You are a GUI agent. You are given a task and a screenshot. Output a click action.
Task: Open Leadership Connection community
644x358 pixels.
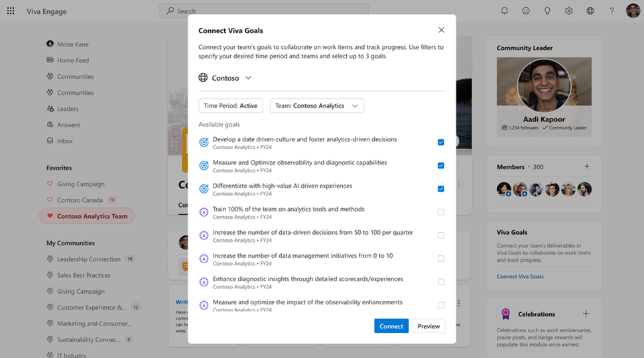[88, 259]
